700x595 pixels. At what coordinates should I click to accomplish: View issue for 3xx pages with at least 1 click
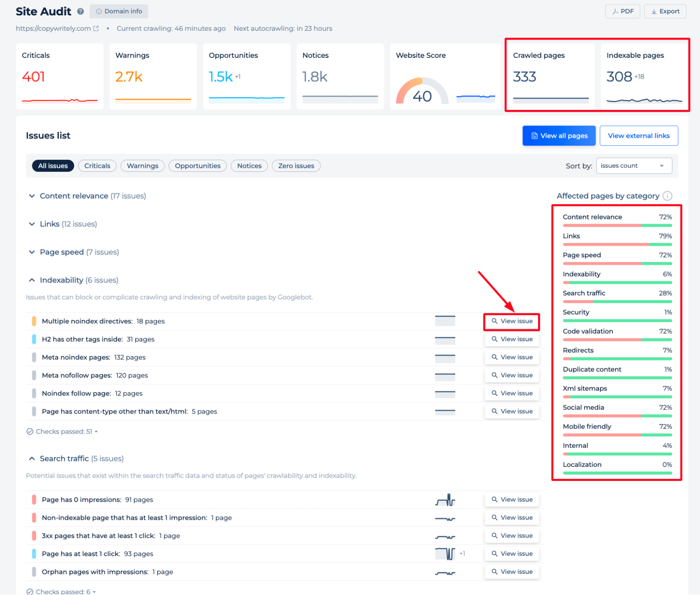[x=512, y=536]
